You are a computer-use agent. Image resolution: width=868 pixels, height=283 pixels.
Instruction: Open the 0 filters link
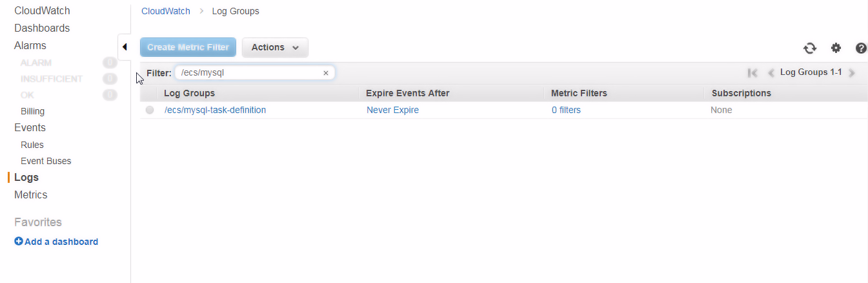566,110
